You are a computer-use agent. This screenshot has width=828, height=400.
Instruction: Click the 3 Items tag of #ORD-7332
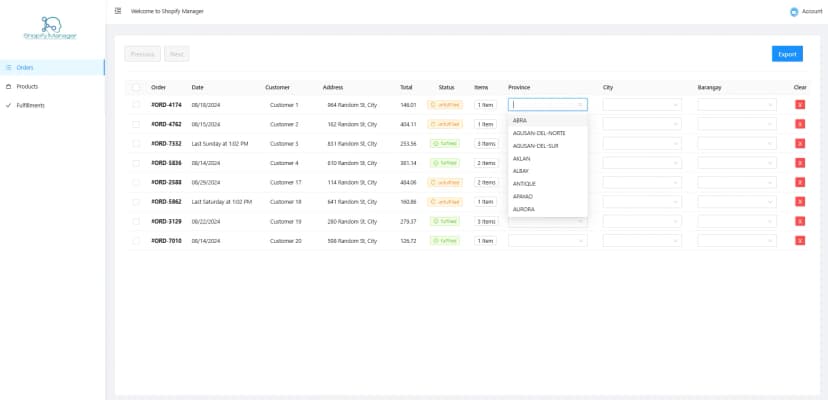[x=485, y=144]
